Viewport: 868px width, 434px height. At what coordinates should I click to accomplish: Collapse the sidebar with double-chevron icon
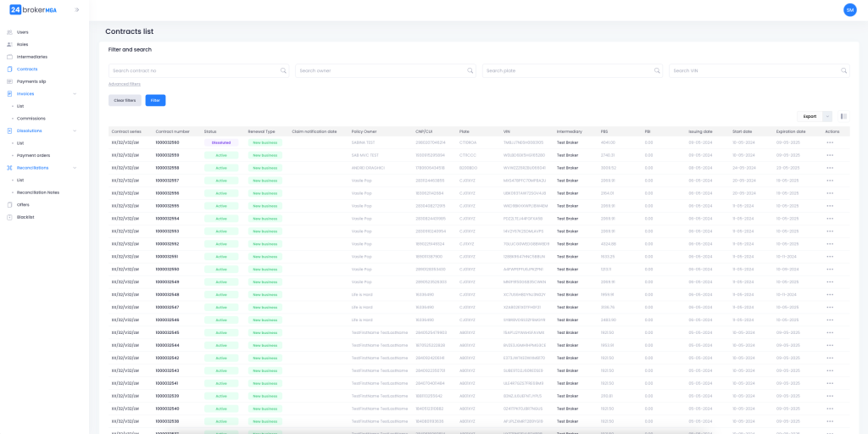[77, 9]
